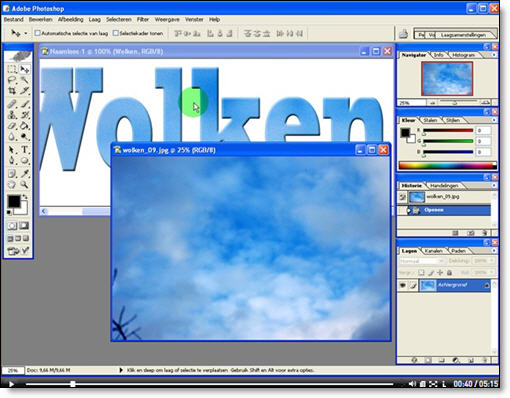Enable Selectiekader tonen checkbox

coord(116,33)
